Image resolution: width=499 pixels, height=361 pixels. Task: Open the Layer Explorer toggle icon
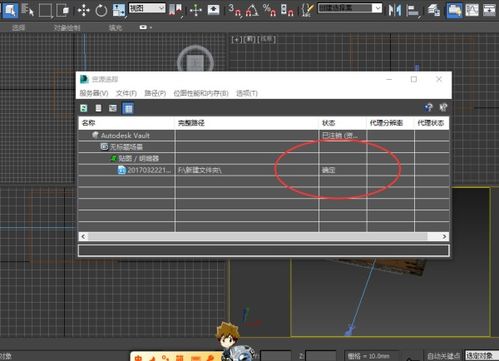[433, 10]
